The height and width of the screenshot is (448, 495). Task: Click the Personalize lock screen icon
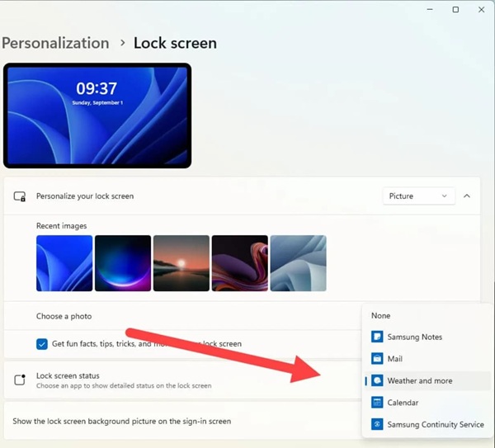click(20, 196)
